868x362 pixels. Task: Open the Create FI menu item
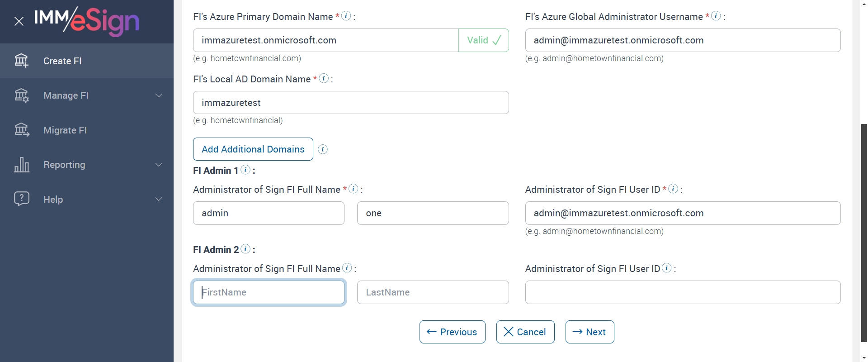click(62, 61)
